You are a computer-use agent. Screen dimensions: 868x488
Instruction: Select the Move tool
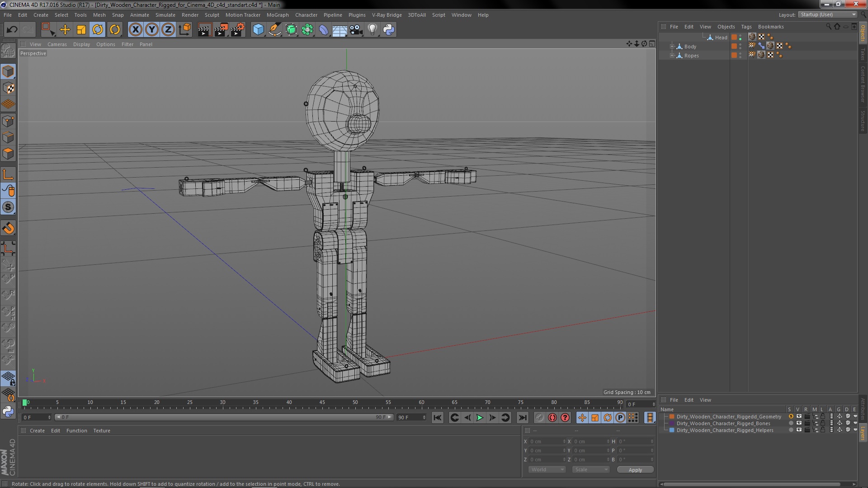point(65,30)
